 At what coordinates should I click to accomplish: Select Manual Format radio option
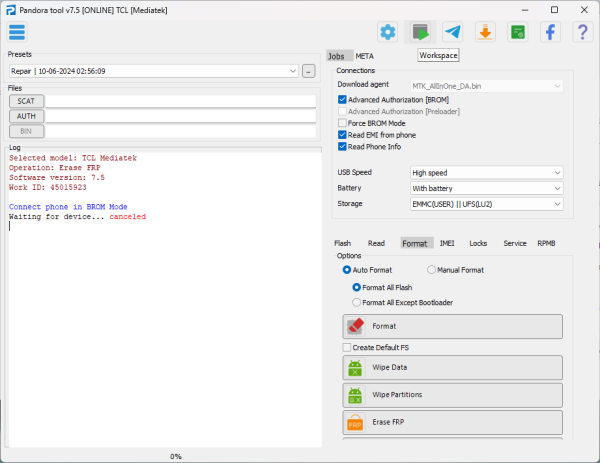(x=431, y=270)
